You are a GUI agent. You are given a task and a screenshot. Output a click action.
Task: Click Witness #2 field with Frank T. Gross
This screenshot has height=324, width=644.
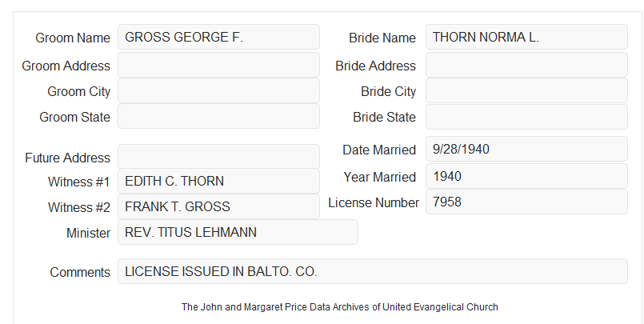tap(218, 206)
